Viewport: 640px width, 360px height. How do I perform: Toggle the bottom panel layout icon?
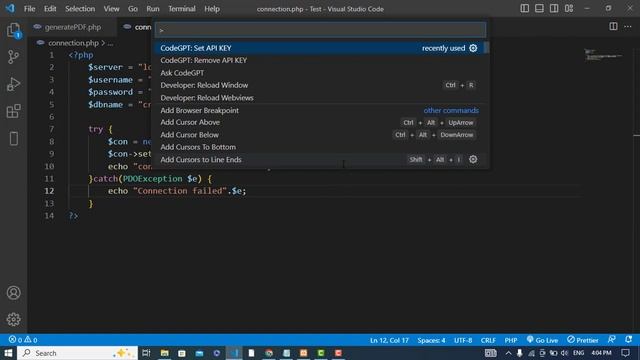point(539,9)
